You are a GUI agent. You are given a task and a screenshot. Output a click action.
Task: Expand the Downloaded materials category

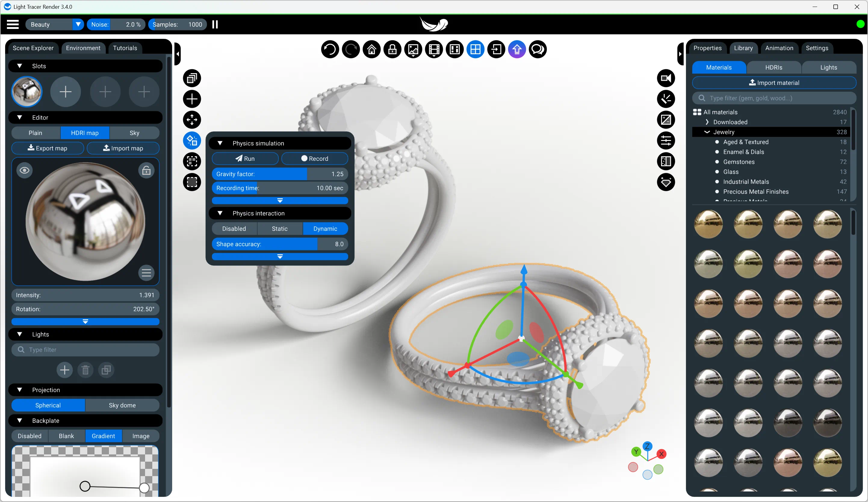coord(707,122)
